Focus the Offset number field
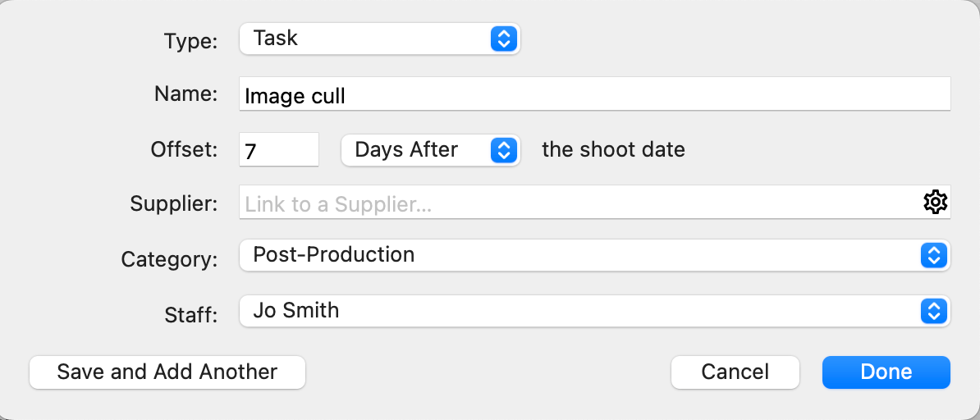Viewport: 980px width, 420px height. [278, 150]
